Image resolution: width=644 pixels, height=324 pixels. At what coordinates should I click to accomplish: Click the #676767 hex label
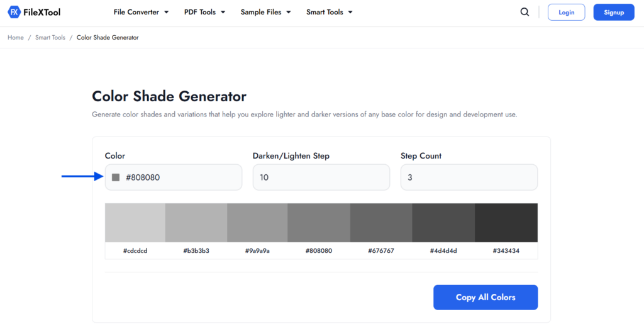point(381,251)
